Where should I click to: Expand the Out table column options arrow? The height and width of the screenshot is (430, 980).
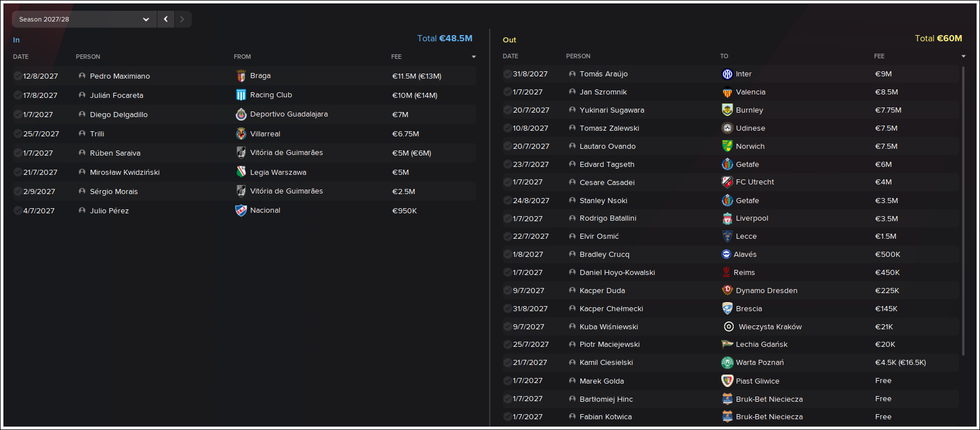[964, 56]
